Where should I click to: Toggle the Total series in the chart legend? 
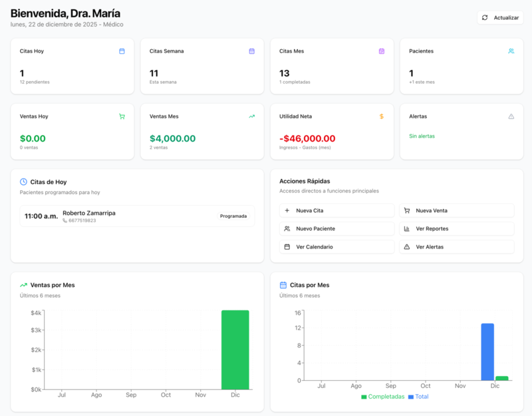pyautogui.click(x=423, y=396)
